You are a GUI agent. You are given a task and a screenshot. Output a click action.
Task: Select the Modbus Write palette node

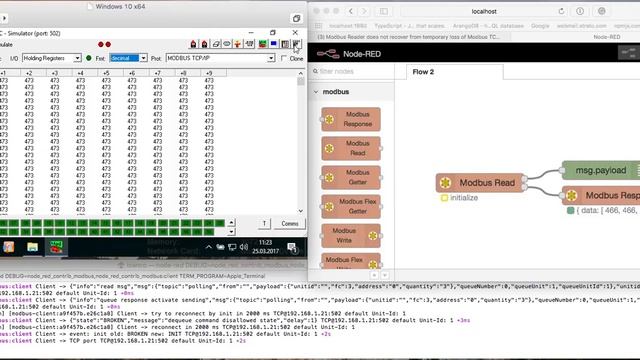351,236
